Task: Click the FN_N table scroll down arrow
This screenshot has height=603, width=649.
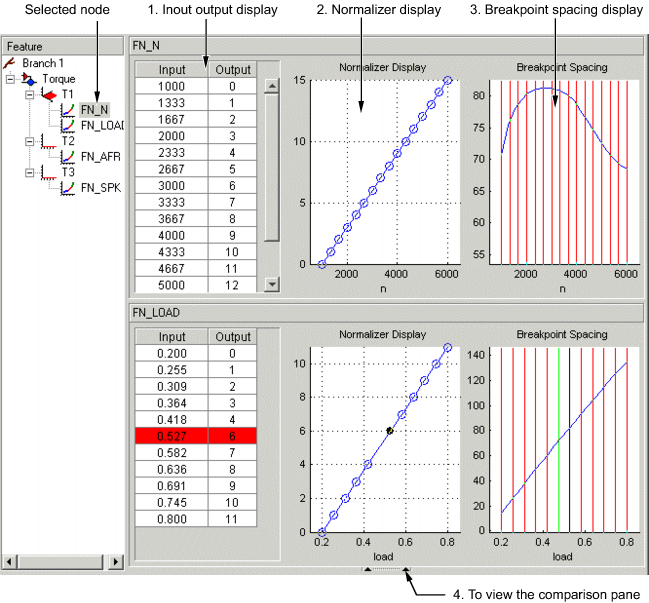Action: (272, 284)
